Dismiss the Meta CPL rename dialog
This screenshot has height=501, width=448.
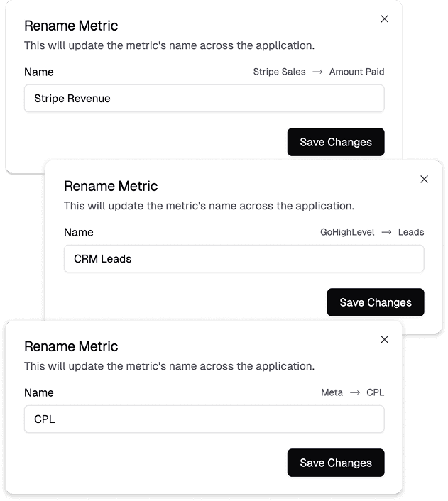point(385,340)
